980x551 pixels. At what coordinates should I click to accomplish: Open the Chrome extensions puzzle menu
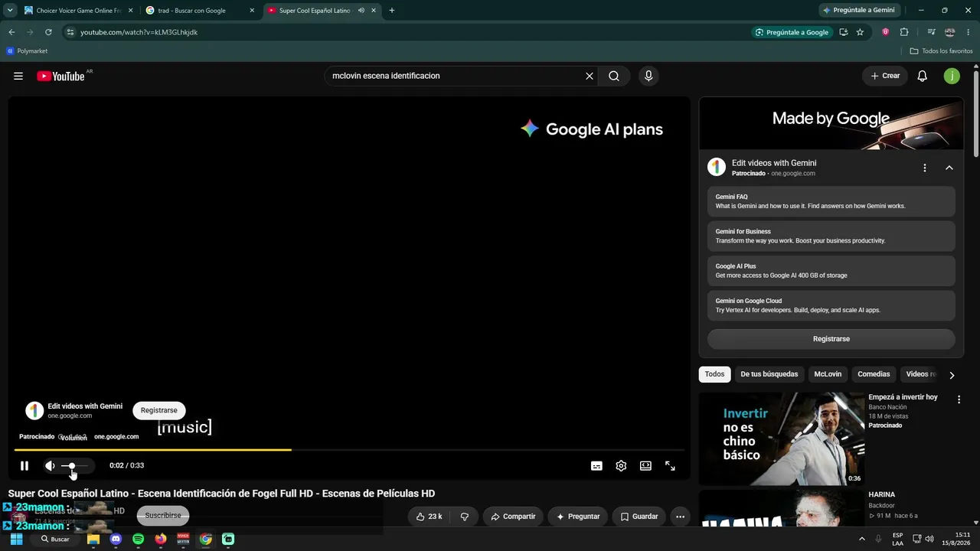(904, 32)
